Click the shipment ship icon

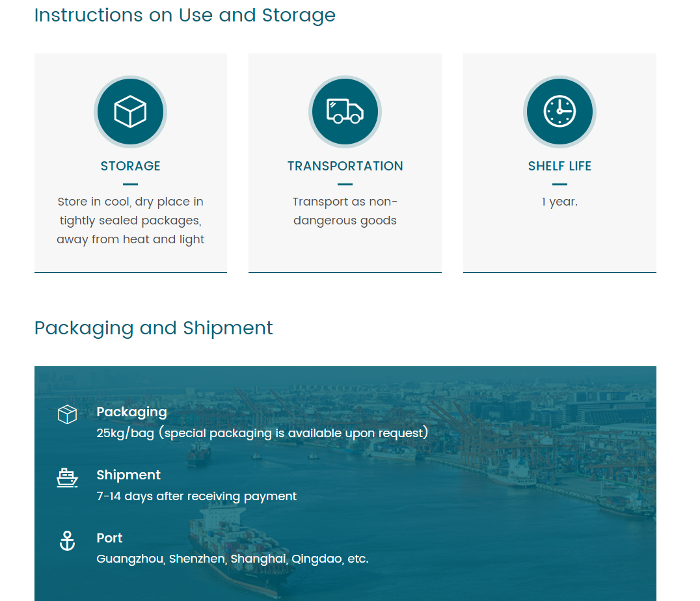pyautogui.click(x=67, y=477)
